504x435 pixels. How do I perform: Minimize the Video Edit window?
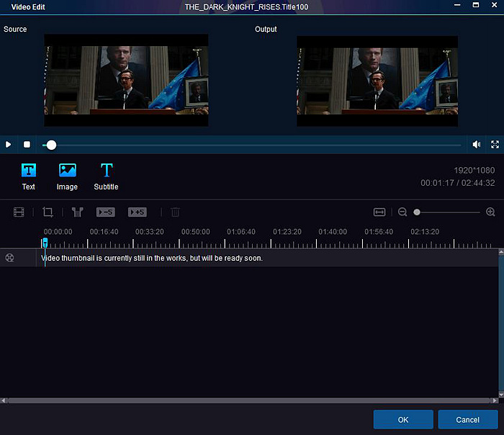coord(457,5)
